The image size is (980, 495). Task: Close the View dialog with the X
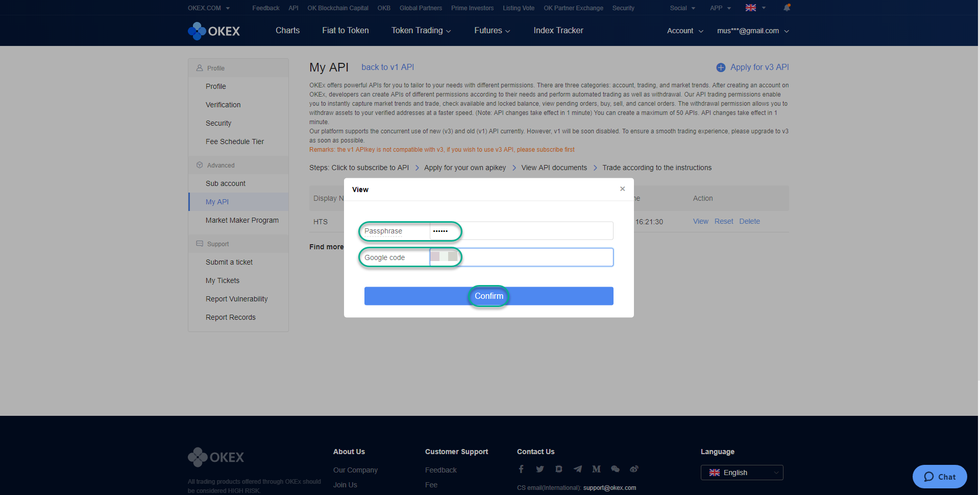[622, 188]
